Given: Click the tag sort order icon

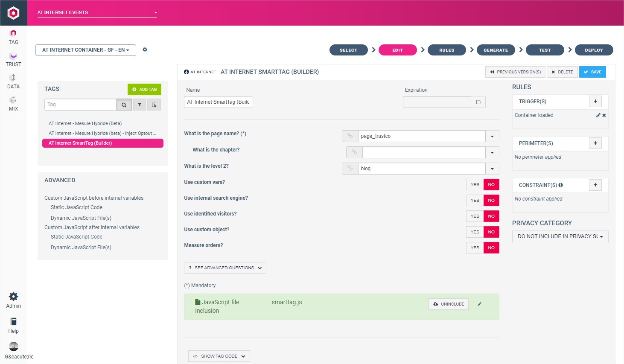Looking at the screenshot, I should pos(154,105).
